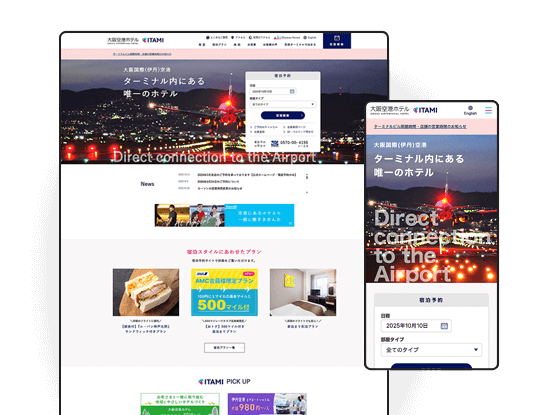Open the third news headline in News list
This screenshot has height=415, width=560.
[220, 188]
